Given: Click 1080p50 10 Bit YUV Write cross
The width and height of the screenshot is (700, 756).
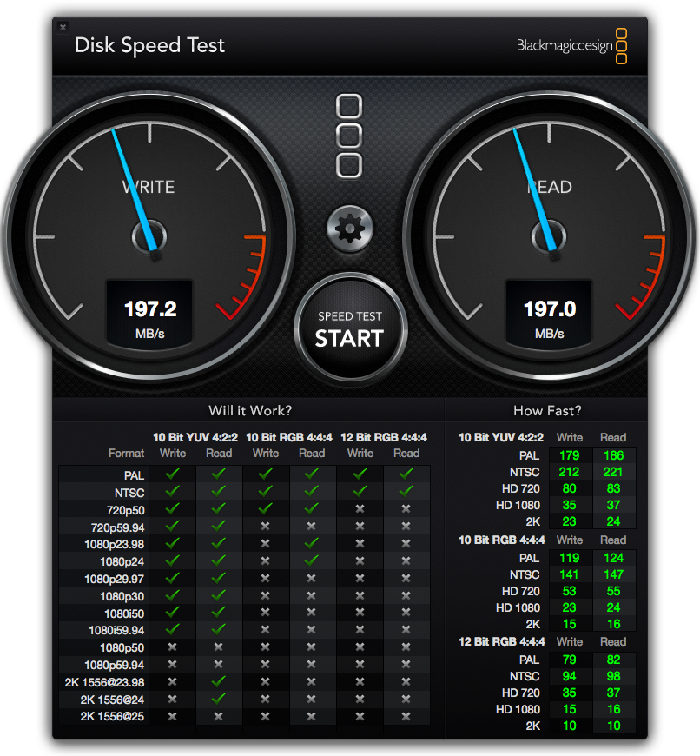Looking at the screenshot, I should click(172, 647).
